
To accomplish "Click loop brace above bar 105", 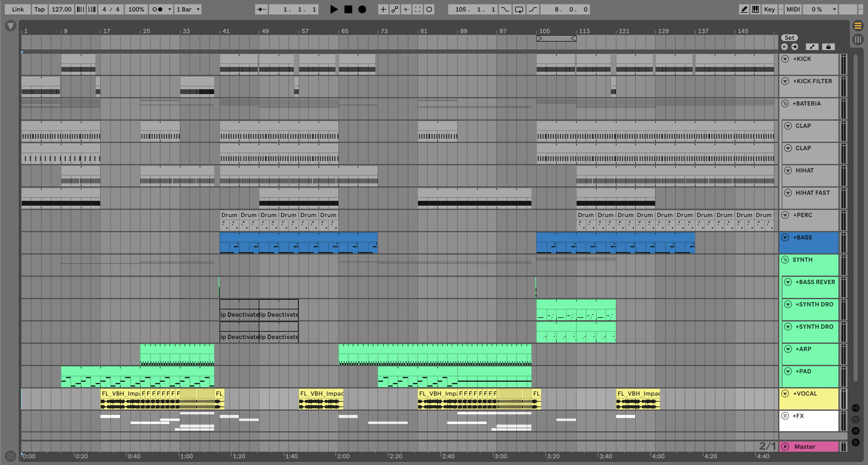I will pos(556,38).
